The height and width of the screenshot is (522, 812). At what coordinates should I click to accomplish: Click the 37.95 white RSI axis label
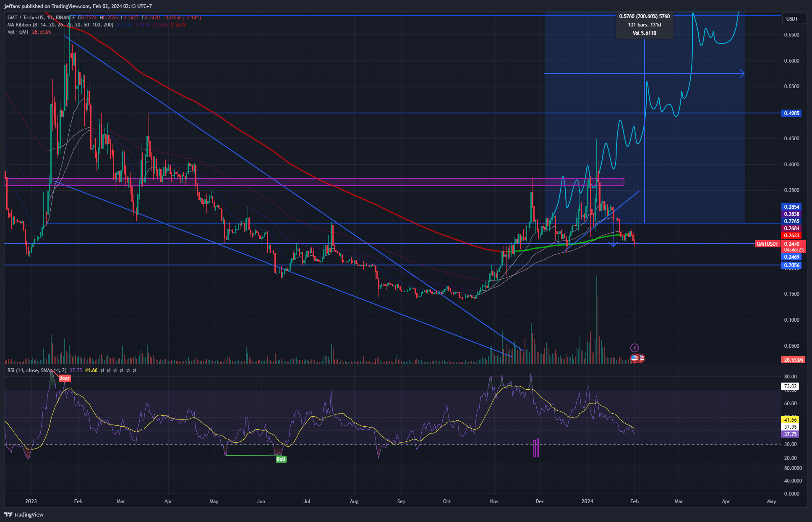[x=790, y=427]
